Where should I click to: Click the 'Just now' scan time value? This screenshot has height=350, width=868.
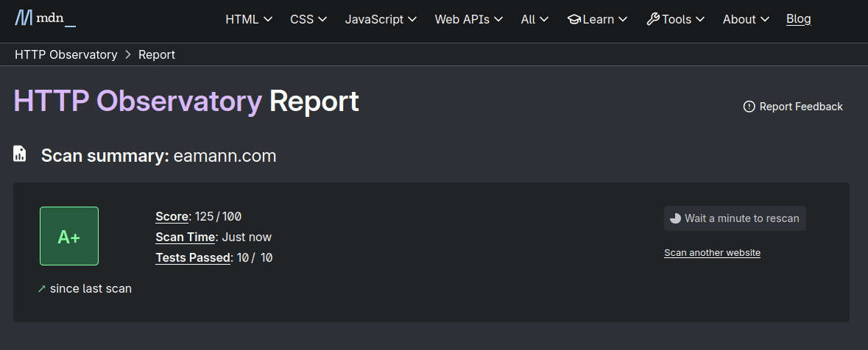point(247,238)
